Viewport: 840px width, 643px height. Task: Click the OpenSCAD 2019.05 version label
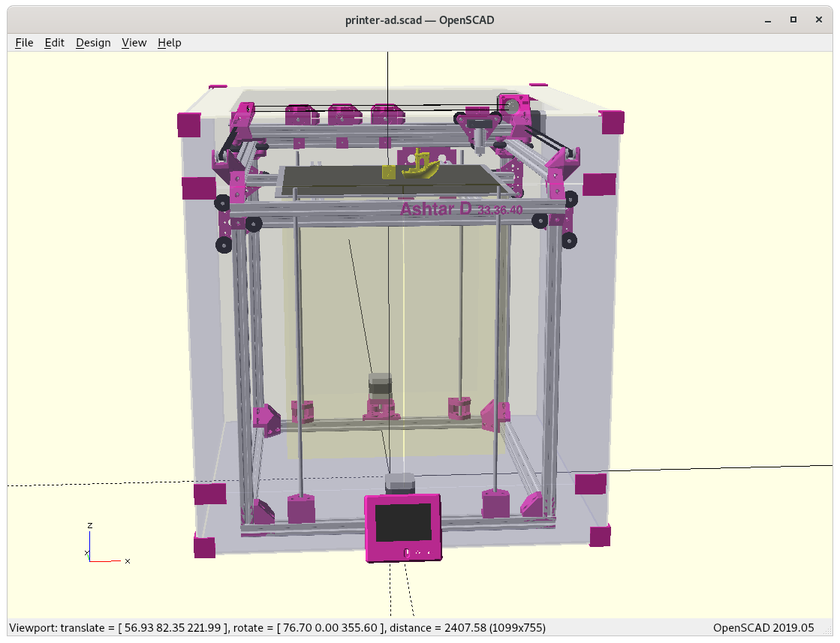click(x=763, y=627)
